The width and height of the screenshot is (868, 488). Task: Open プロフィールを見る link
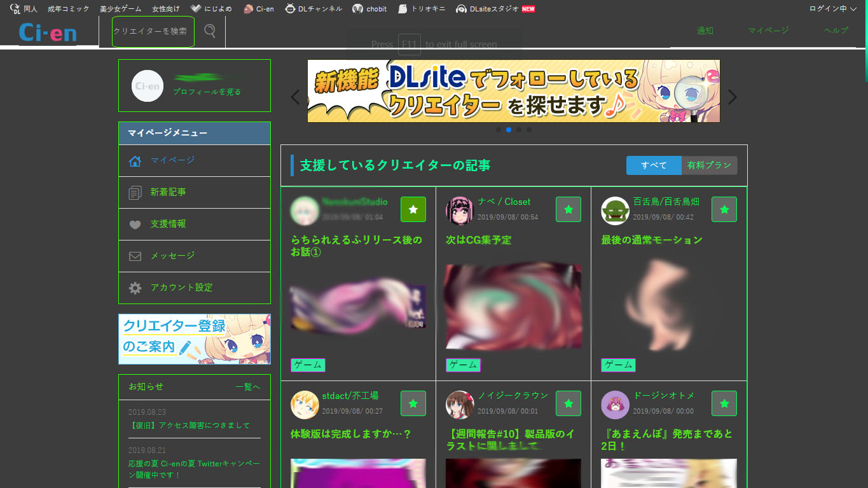coord(207,92)
